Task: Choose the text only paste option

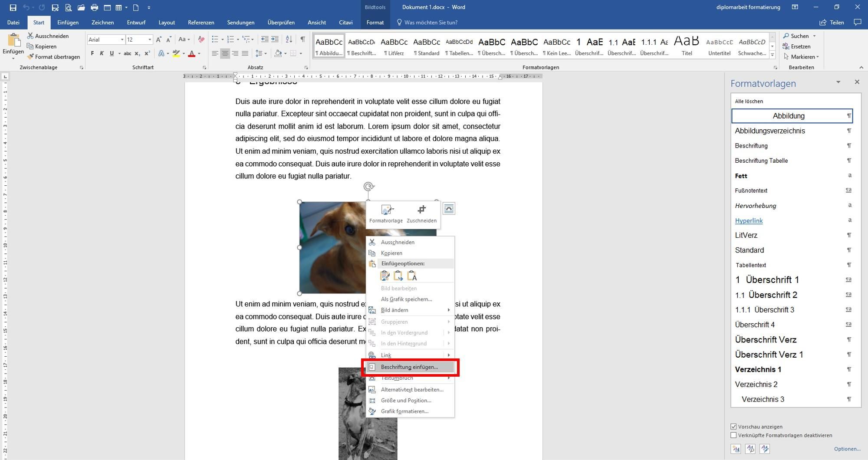Action: tap(411, 276)
